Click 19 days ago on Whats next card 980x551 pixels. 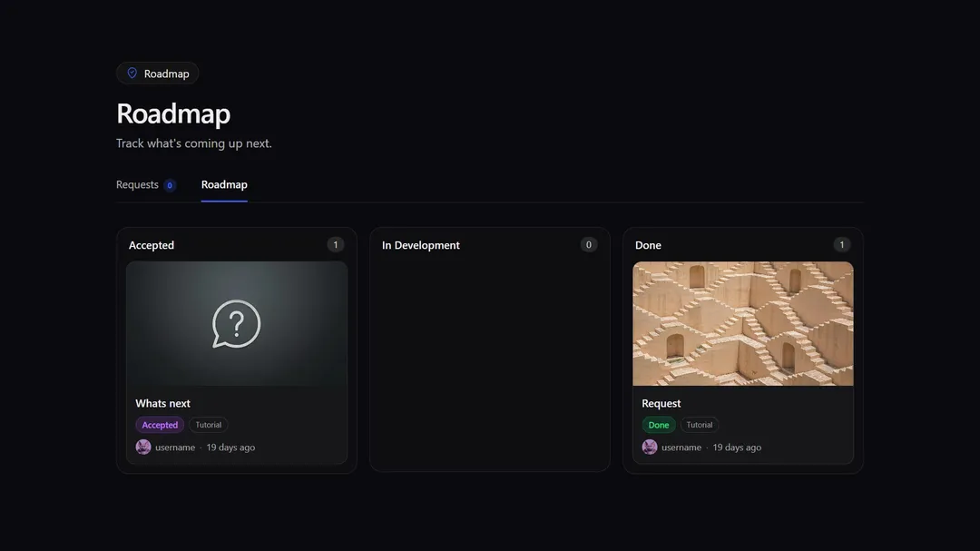(230, 448)
